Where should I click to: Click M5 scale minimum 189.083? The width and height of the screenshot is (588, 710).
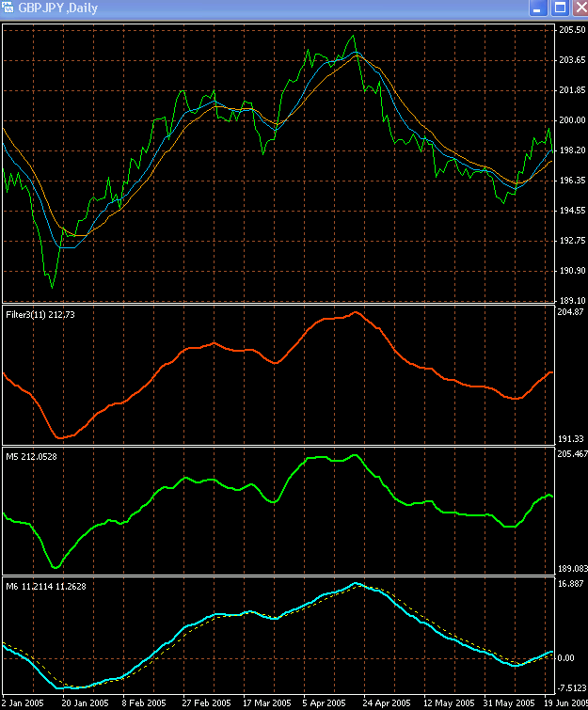(x=573, y=568)
